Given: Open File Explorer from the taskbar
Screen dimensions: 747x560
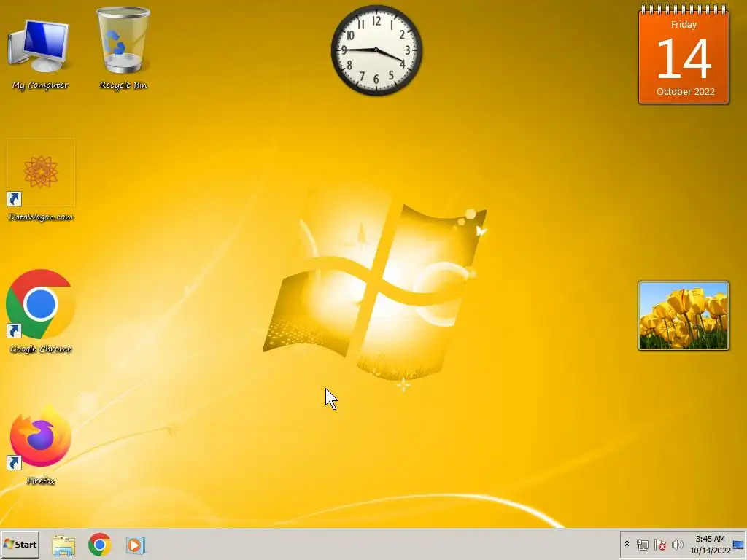Looking at the screenshot, I should pos(63,545).
